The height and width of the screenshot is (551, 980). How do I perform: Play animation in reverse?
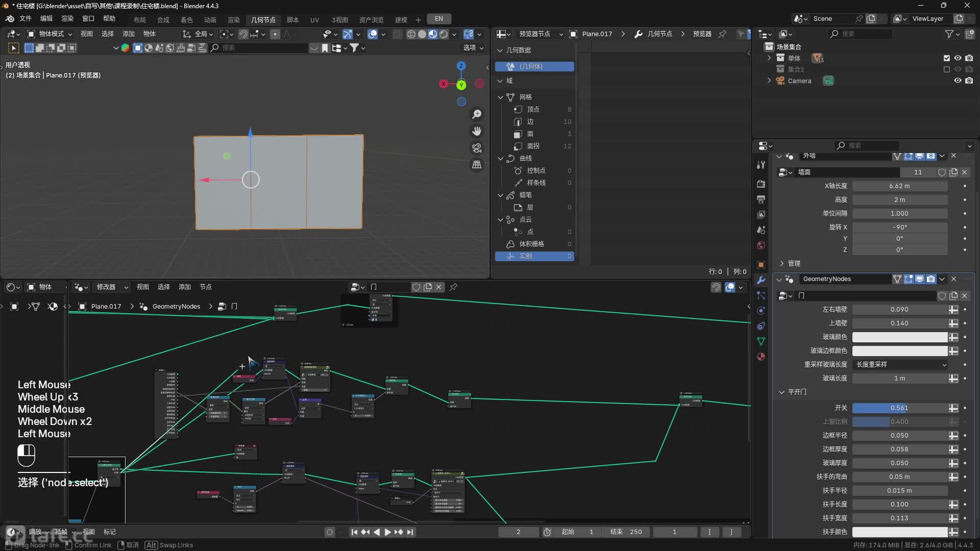(x=377, y=532)
